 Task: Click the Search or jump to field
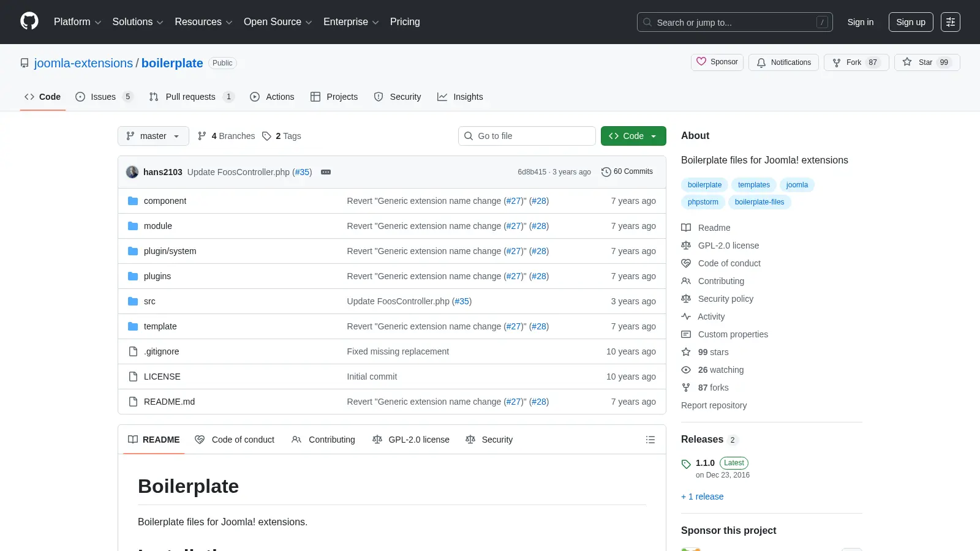[735, 22]
